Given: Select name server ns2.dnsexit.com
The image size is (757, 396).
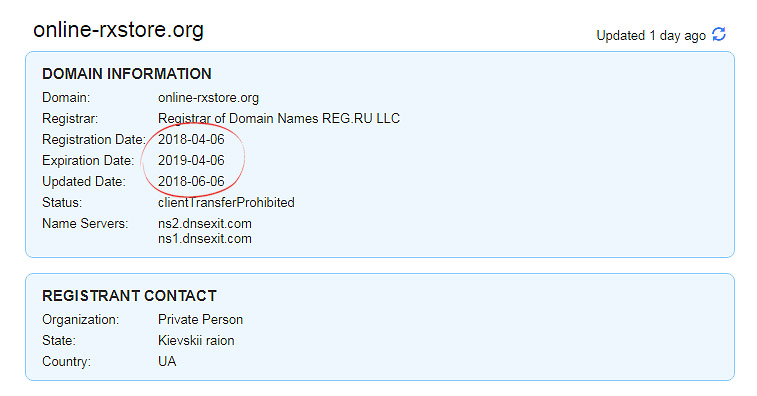Looking at the screenshot, I should (x=205, y=224).
